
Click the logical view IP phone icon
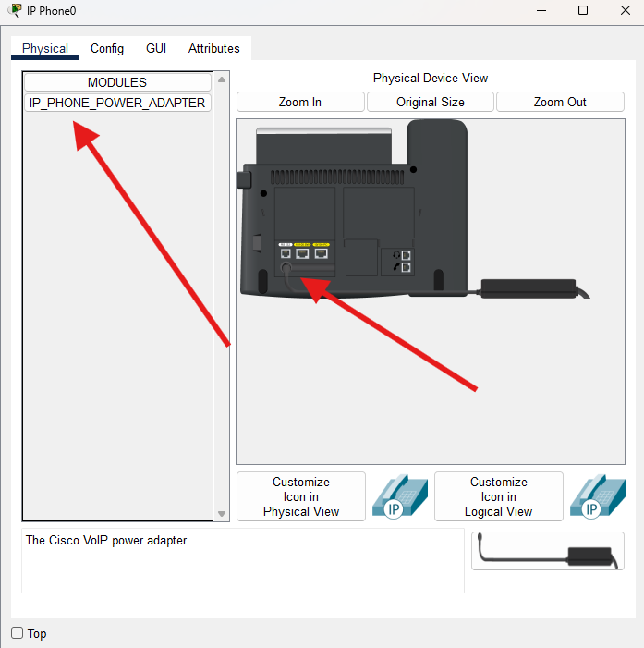[597, 495]
